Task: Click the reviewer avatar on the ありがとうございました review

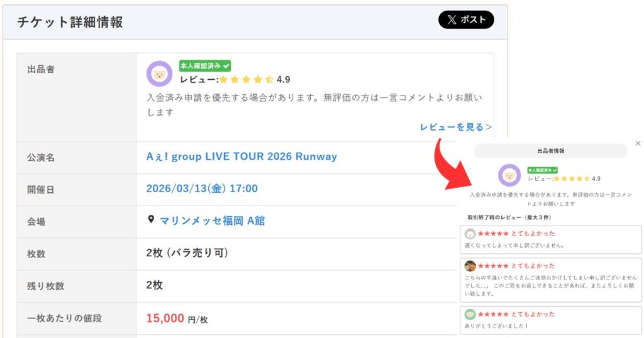Action: [x=470, y=314]
